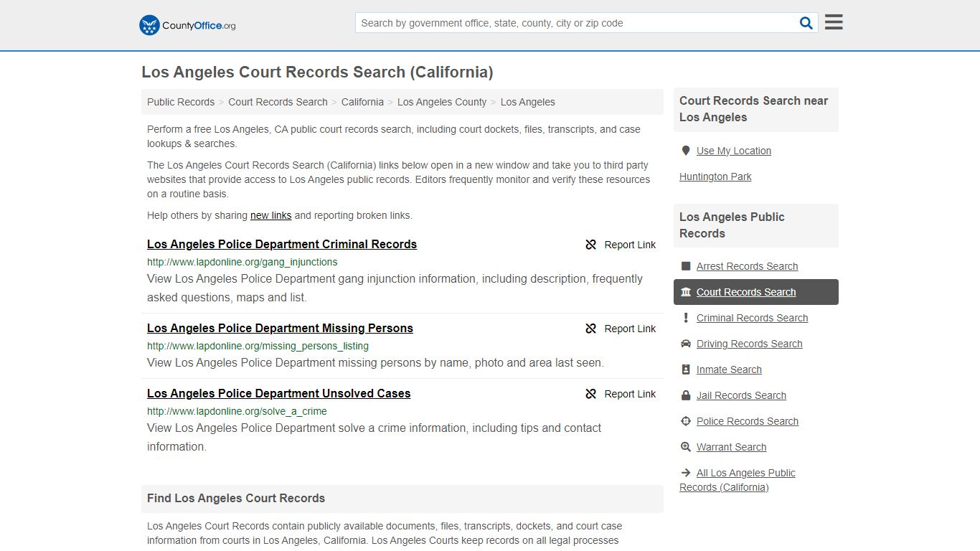The width and height of the screenshot is (980, 551).
Task: Open Warrant Search link
Action: (731, 447)
